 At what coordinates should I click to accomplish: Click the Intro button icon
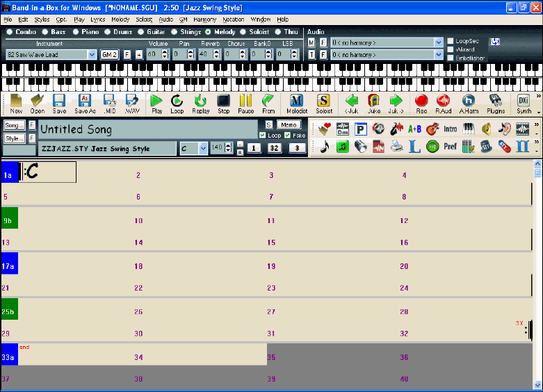(x=451, y=129)
